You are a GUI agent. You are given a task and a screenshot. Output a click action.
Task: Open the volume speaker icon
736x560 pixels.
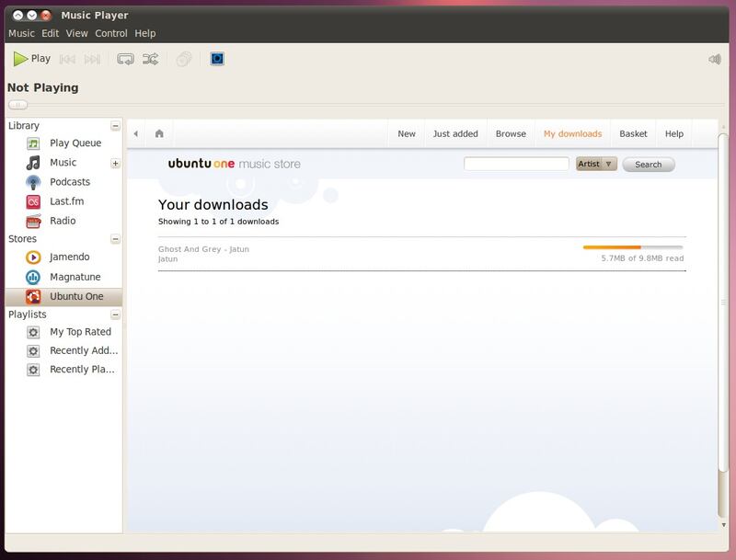714,60
